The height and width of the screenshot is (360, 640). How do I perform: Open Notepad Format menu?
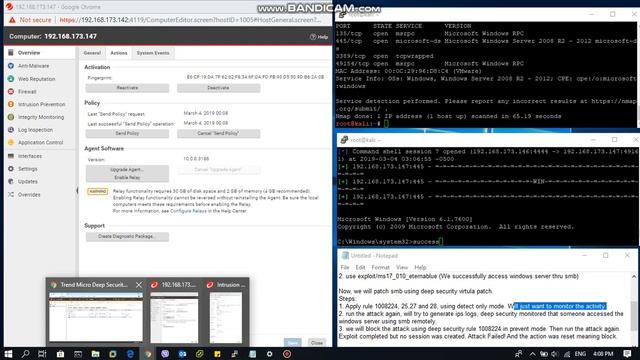(380, 267)
